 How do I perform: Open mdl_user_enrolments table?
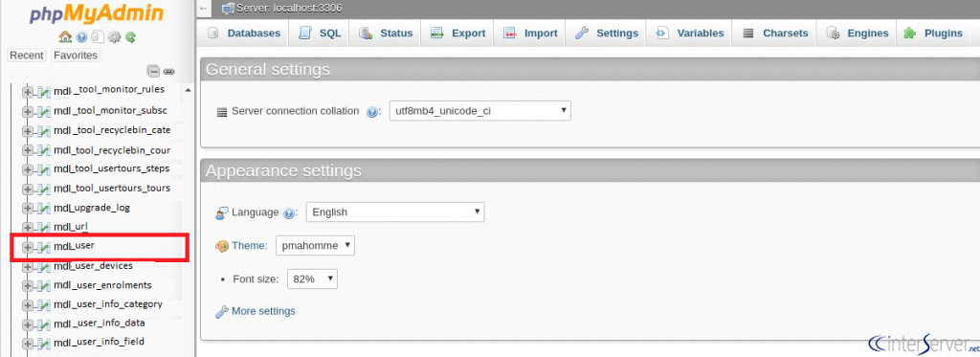102,285
